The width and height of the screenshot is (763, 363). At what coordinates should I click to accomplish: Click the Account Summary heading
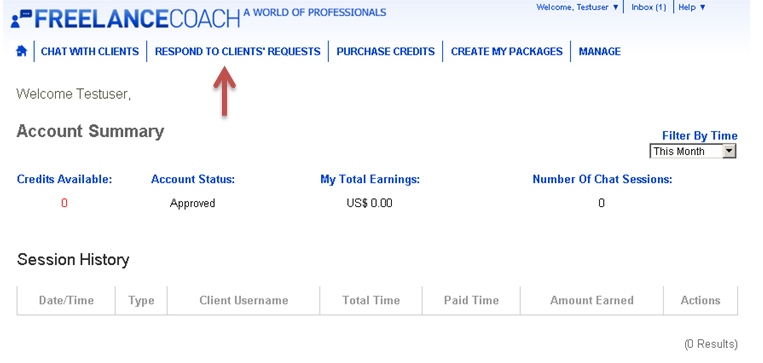90,131
